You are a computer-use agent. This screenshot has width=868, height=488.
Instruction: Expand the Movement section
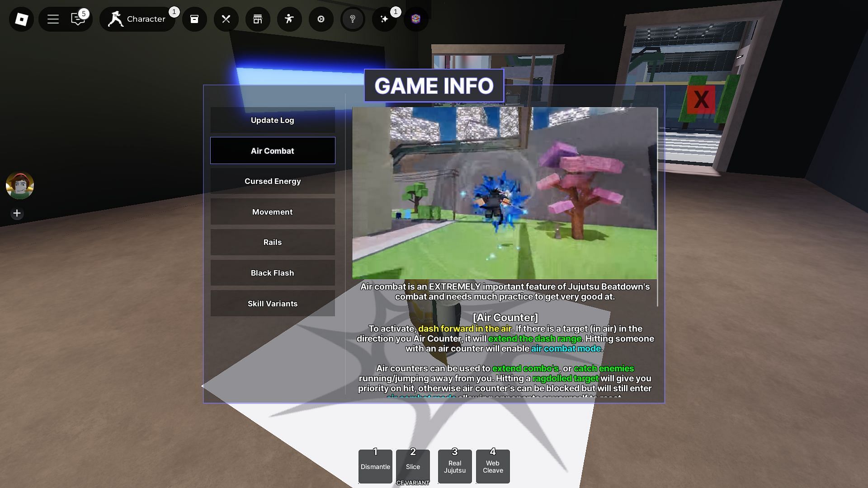click(x=273, y=211)
